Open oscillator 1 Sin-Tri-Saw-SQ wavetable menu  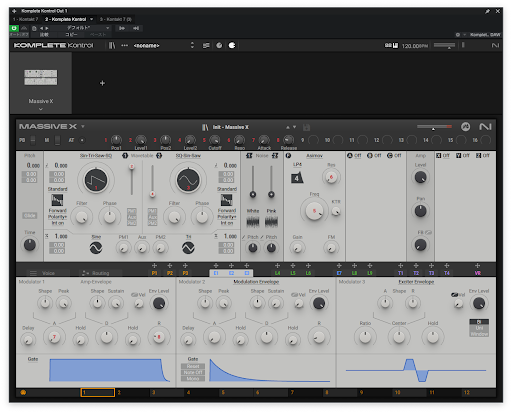click(96, 156)
